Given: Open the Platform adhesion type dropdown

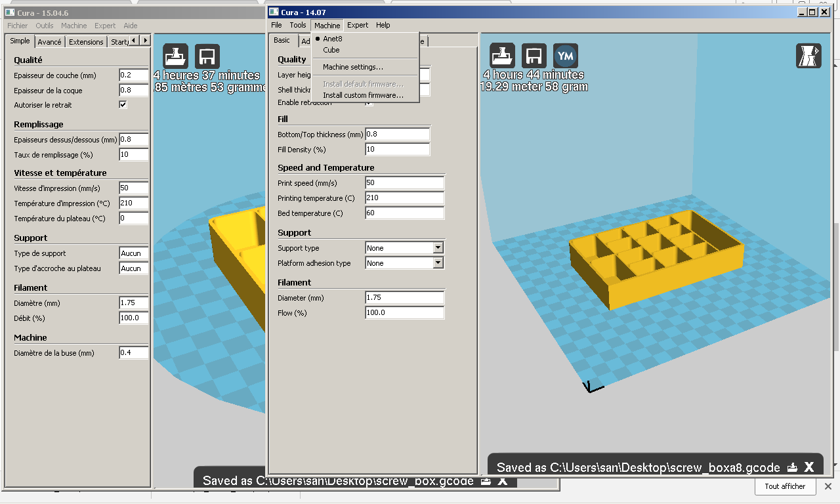Looking at the screenshot, I should coord(404,263).
